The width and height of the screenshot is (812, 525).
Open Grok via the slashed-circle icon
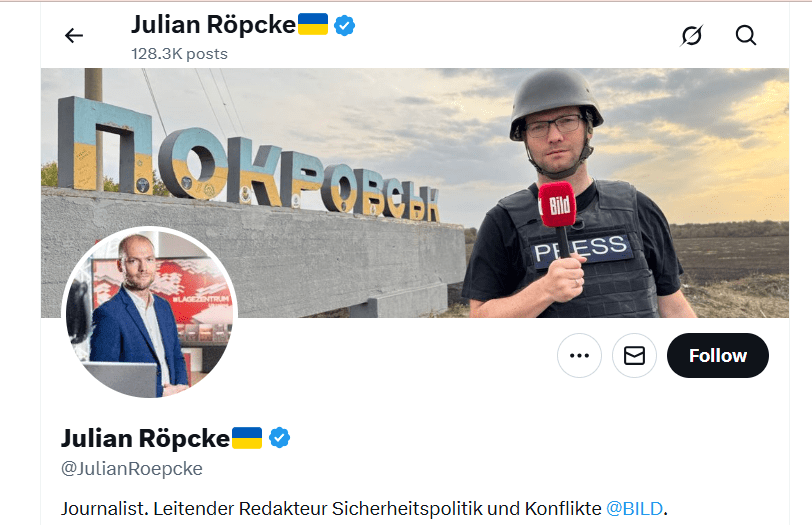(x=692, y=35)
